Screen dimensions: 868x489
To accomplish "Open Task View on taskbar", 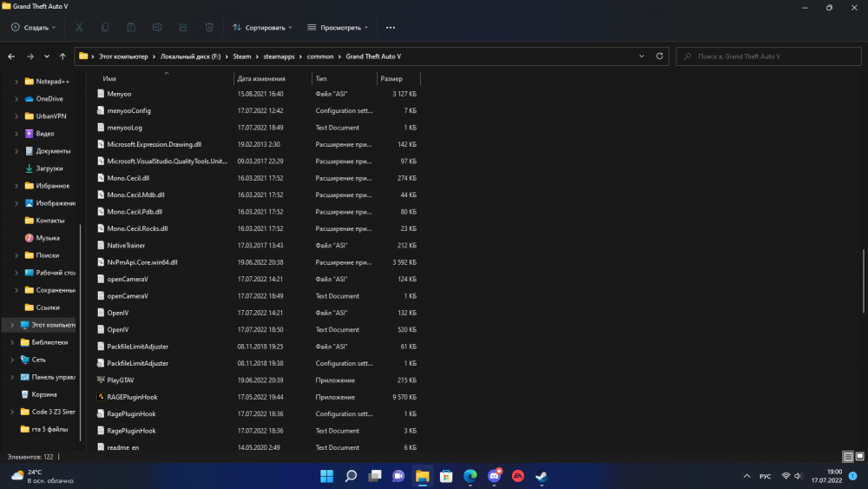I will pos(375,476).
